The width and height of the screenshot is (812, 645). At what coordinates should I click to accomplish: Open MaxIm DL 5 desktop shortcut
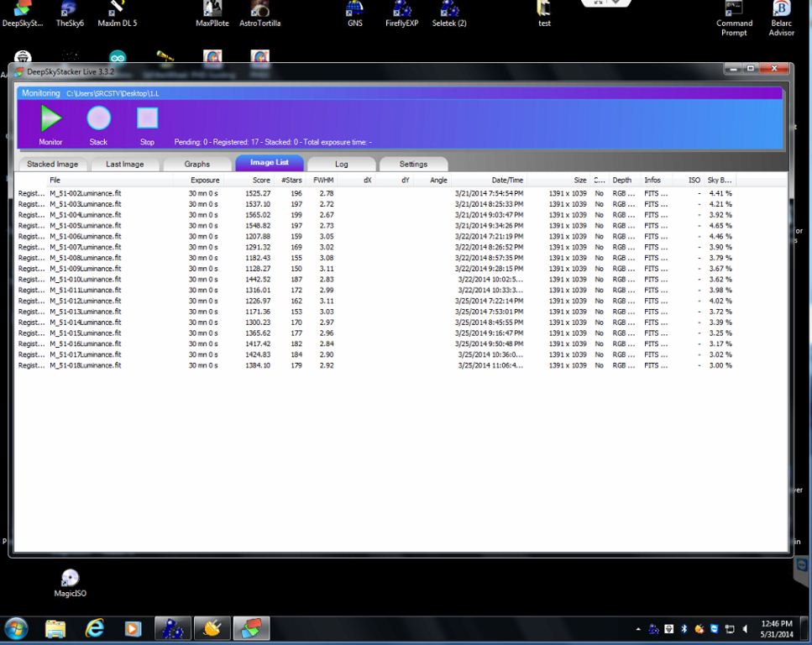(x=117, y=14)
